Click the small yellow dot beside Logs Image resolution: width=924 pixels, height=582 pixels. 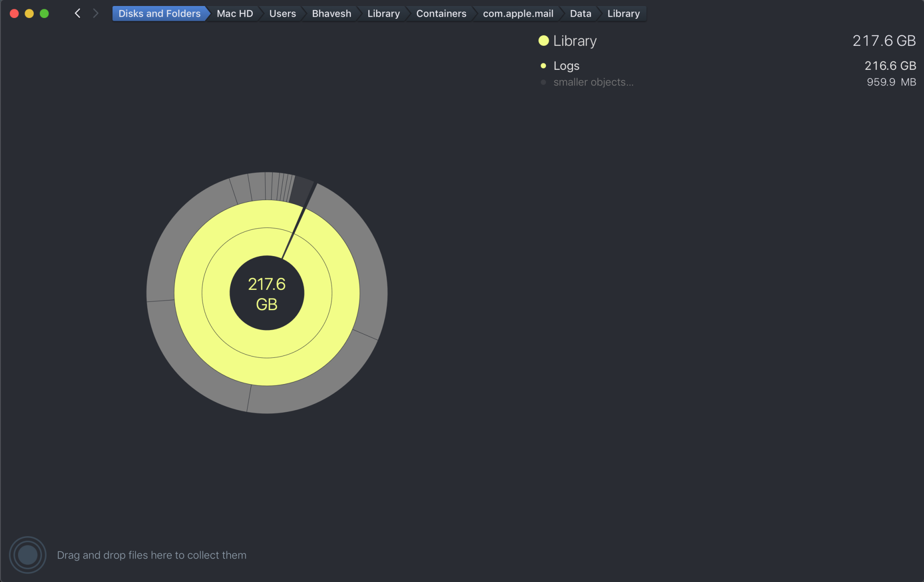[x=543, y=66]
